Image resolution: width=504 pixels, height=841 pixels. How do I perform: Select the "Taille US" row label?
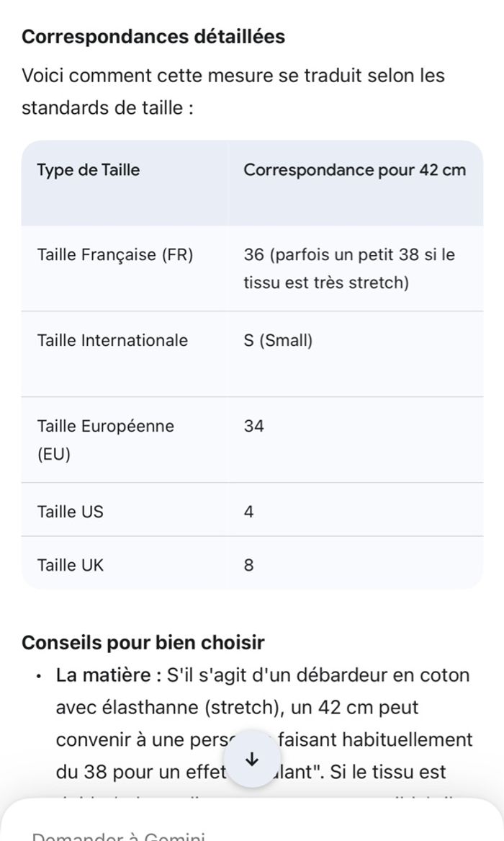click(71, 512)
